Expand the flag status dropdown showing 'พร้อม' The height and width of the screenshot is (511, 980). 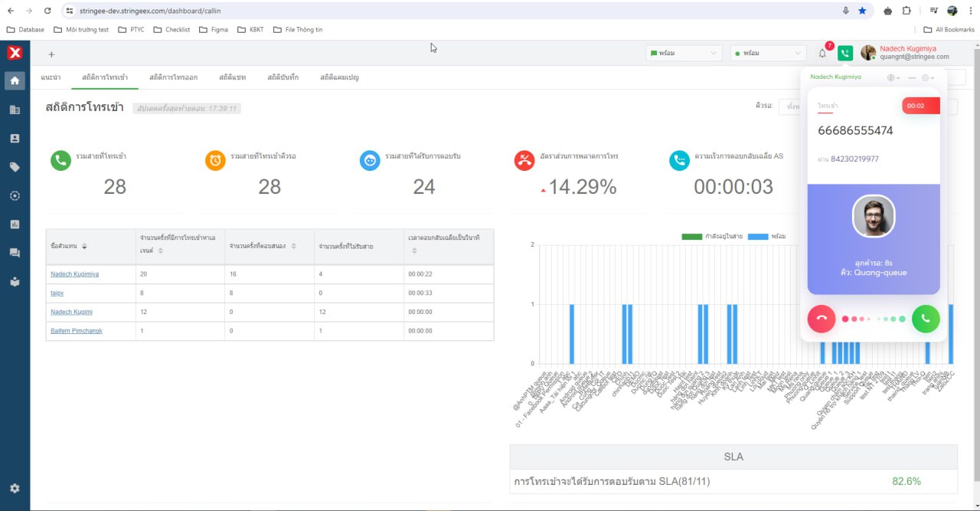click(x=684, y=54)
